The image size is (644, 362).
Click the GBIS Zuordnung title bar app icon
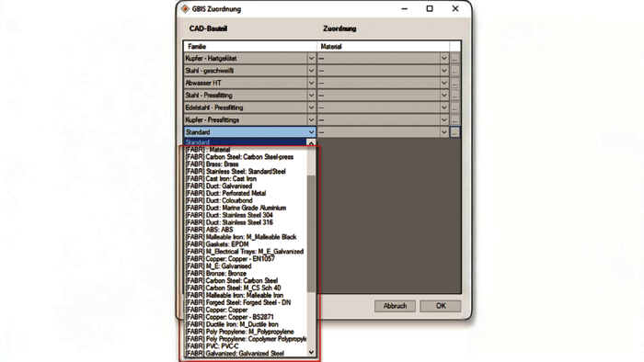point(185,8)
